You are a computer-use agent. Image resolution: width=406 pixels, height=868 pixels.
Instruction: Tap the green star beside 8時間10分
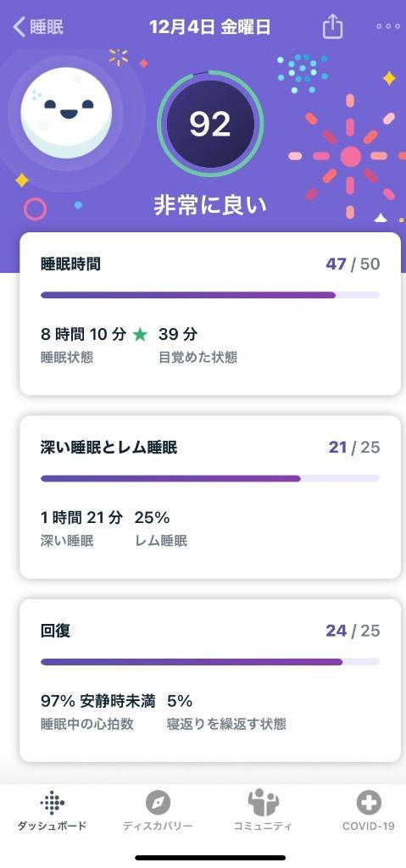(x=140, y=334)
